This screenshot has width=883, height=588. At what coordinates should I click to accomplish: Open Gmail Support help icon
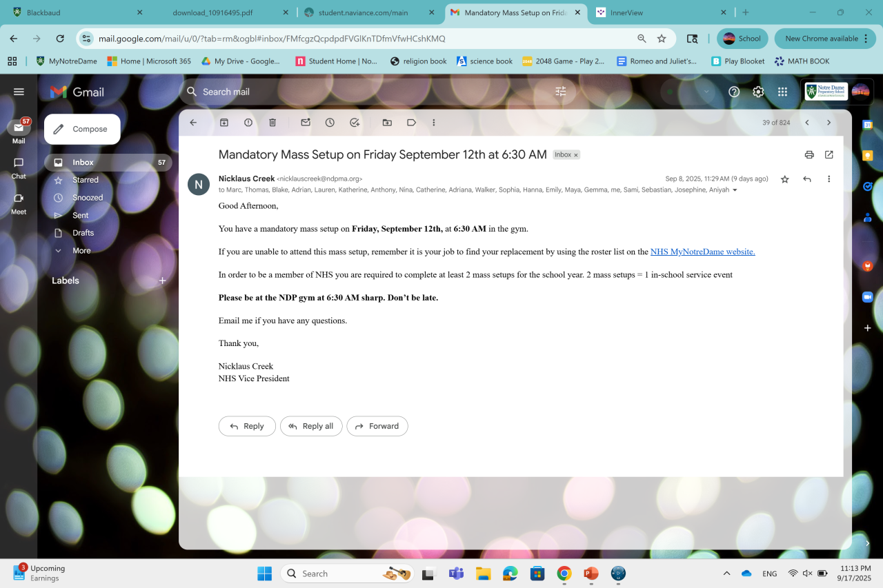pyautogui.click(x=734, y=92)
